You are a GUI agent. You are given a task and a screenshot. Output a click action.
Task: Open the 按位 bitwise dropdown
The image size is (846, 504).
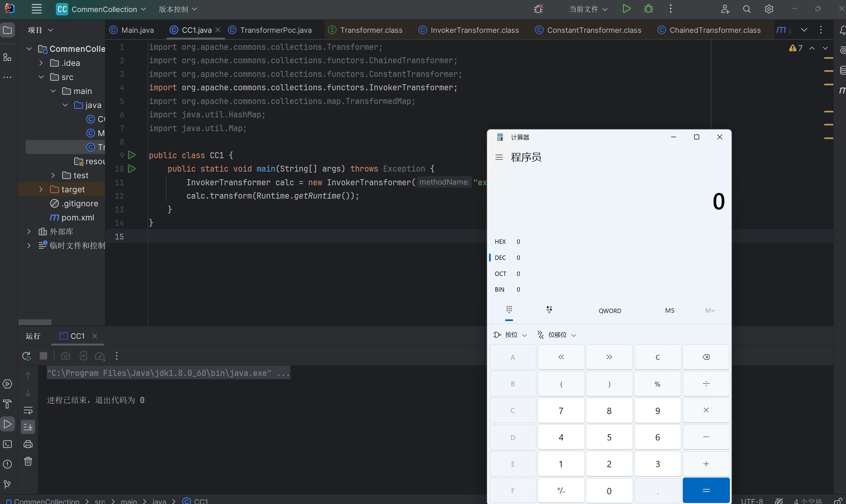[x=510, y=335]
